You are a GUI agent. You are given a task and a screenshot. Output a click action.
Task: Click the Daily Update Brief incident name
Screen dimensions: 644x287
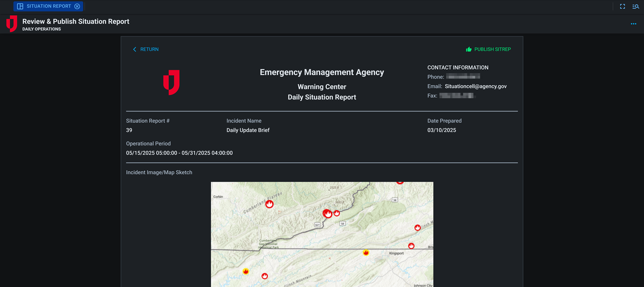click(248, 130)
